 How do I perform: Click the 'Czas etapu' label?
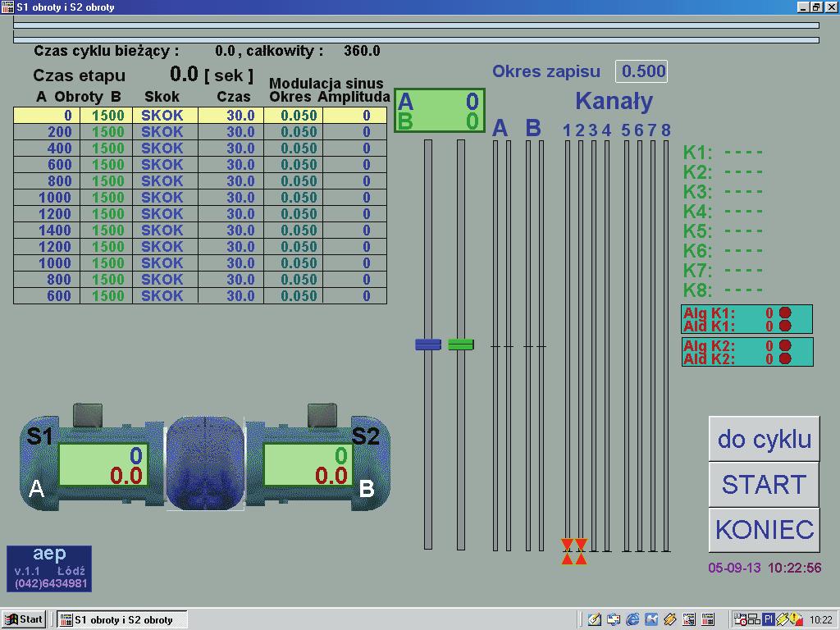pyautogui.click(x=80, y=75)
